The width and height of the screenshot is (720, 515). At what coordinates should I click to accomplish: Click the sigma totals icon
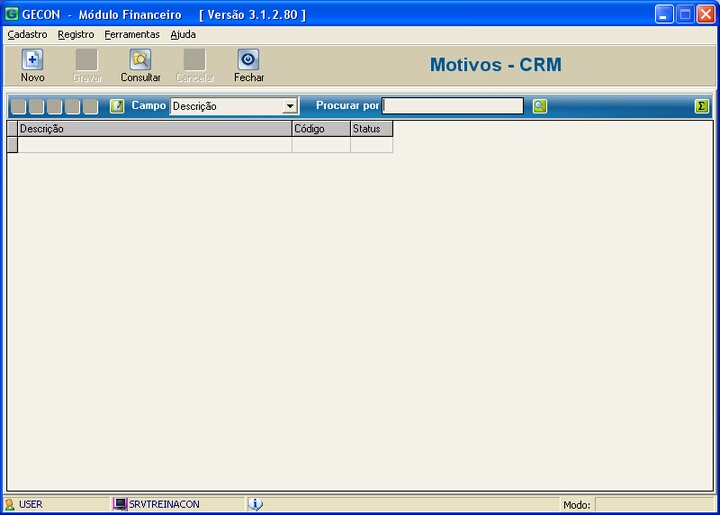click(702, 106)
